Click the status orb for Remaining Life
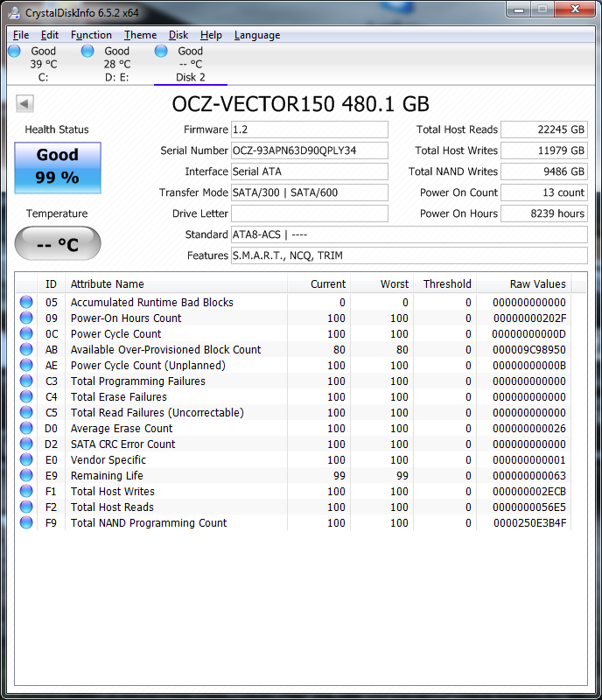Image resolution: width=602 pixels, height=700 pixels. click(x=26, y=475)
